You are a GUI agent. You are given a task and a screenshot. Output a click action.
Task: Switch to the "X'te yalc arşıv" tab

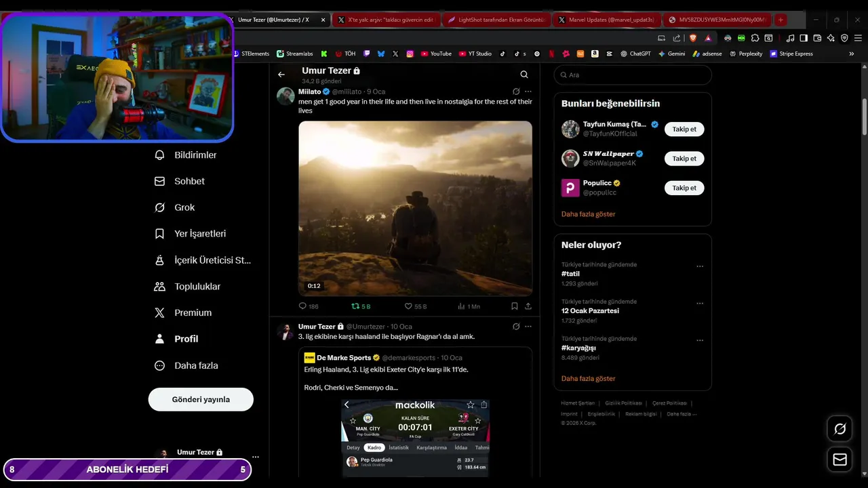point(386,20)
